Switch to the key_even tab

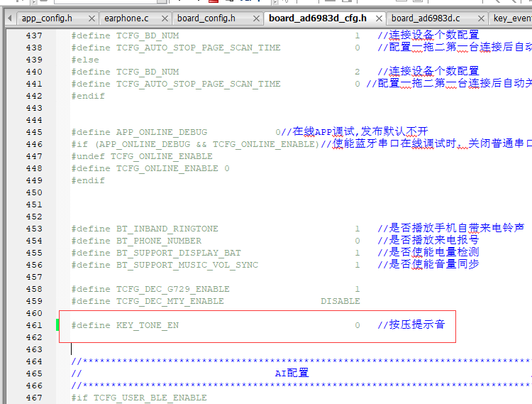pos(513,18)
